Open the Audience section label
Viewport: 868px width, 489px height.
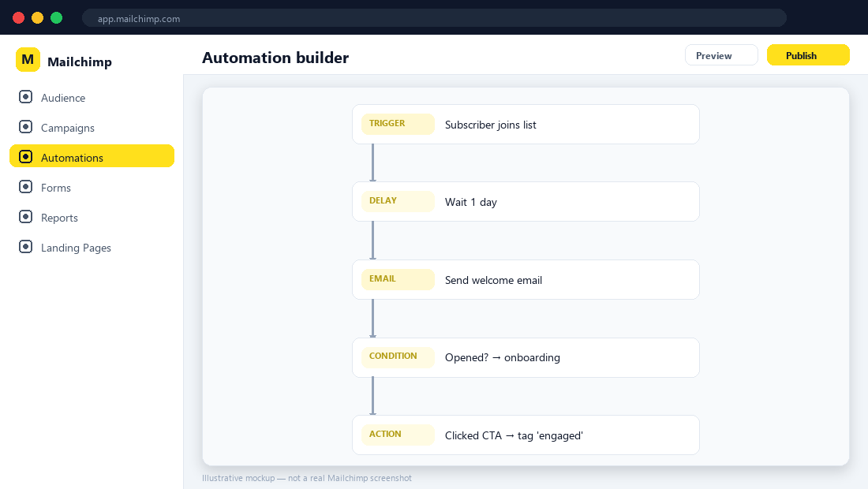tap(63, 98)
